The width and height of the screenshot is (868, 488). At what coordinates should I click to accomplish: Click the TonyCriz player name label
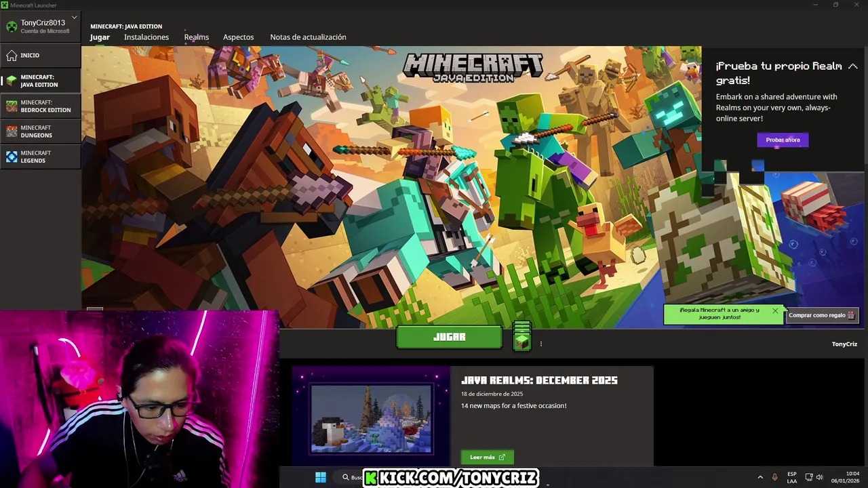(x=844, y=344)
